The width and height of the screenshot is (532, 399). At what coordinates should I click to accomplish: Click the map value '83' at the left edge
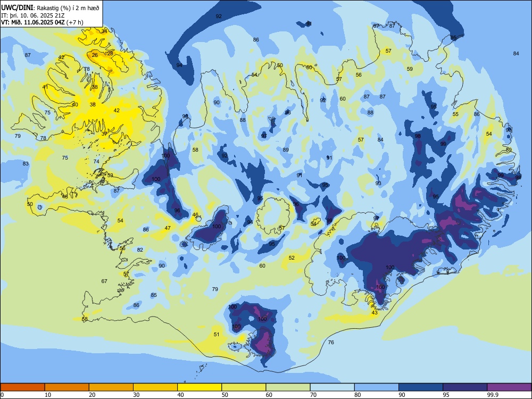(26, 163)
